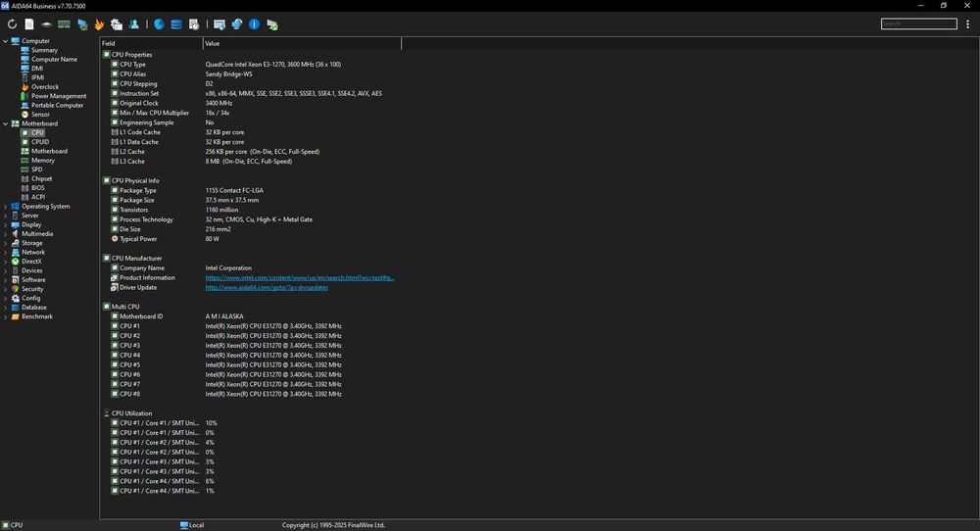Expand the Storage tree node
980x531 pixels.
click(x=6, y=243)
